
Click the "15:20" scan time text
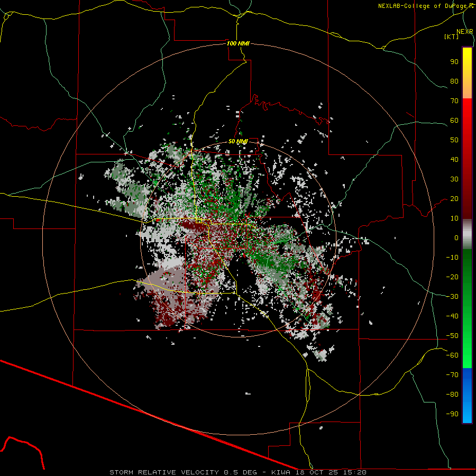(355, 472)
